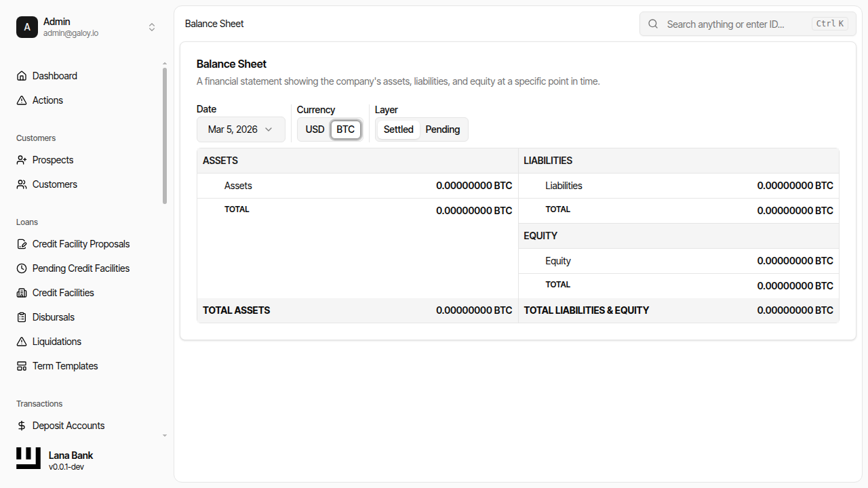Image resolution: width=868 pixels, height=488 pixels.
Task: Expand the Admin account switcher chevrons
Action: [152, 27]
